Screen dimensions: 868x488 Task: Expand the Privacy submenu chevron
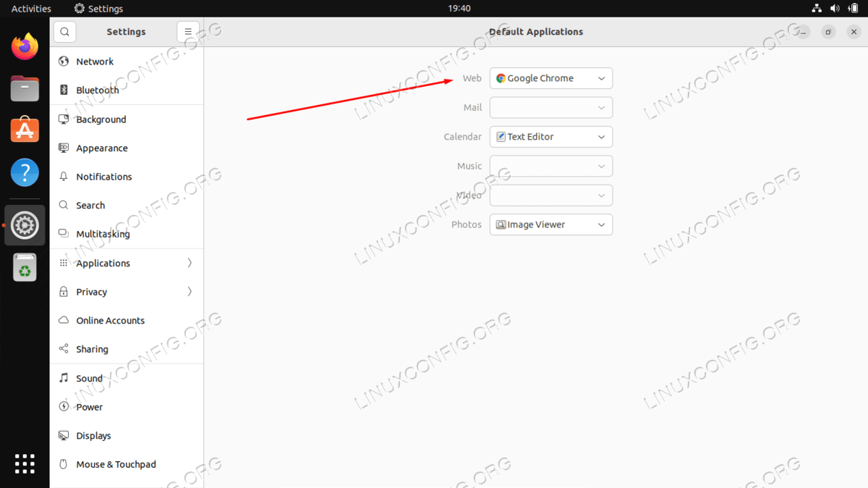point(190,292)
